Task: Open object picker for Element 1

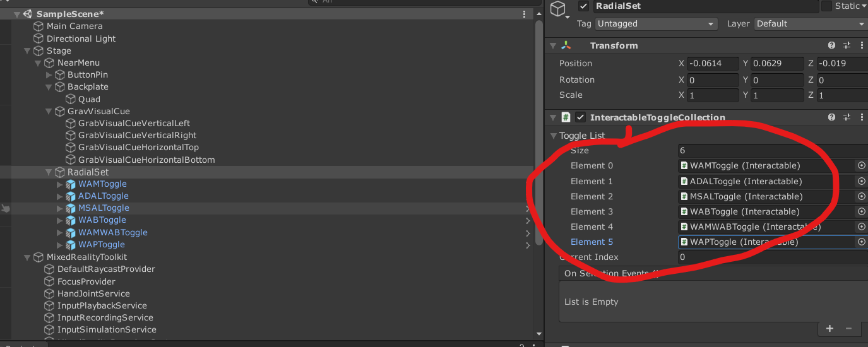Action: pyautogui.click(x=861, y=181)
